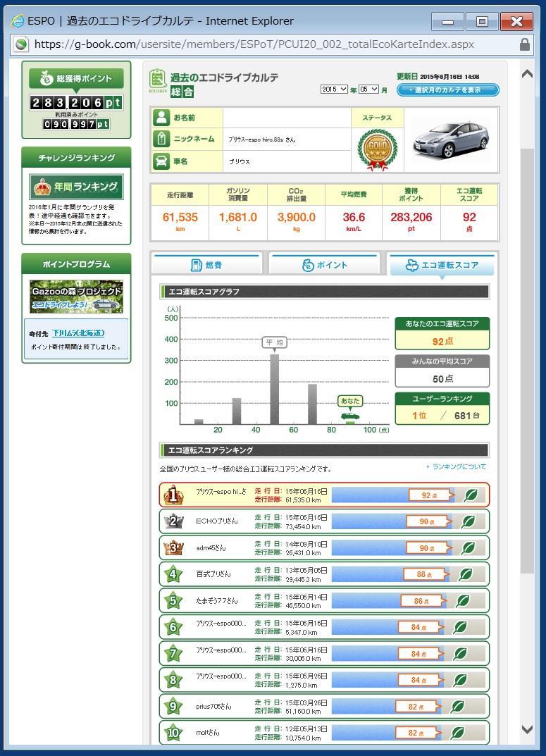The width and height of the screenshot is (546, 756).
Task: Click the rank 6 green star icon
Action: 173,627
